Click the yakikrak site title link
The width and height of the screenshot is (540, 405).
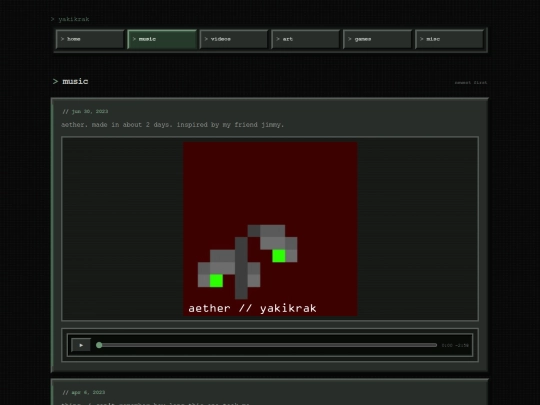pyautogui.click(x=74, y=19)
